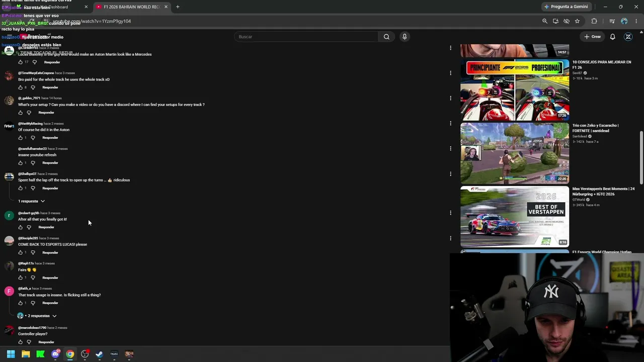Open the MOZA app from the taskbar
Viewport: 644px width, 362px height.
(x=114, y=354)
